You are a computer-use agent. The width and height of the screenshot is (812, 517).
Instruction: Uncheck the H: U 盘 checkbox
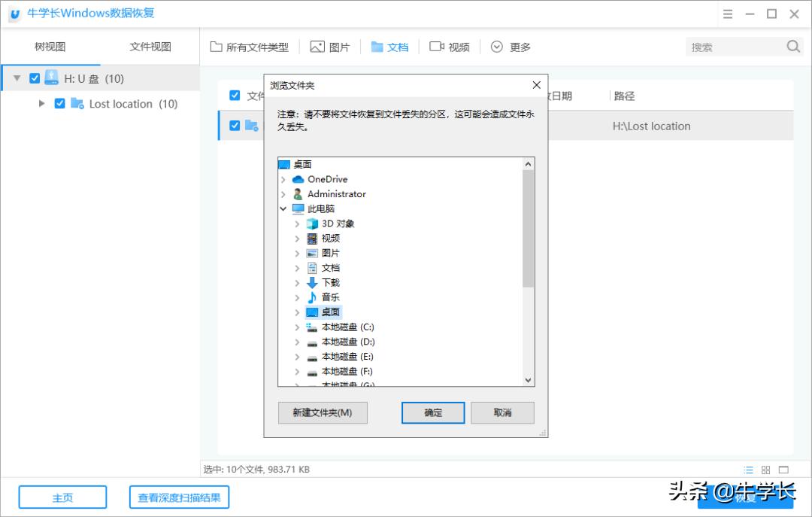[x=34, y=78]
